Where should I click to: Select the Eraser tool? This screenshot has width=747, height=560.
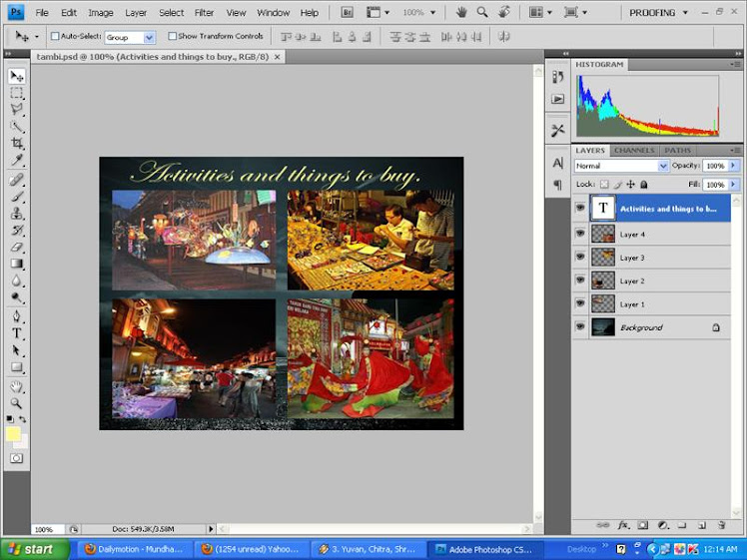pyautogui.click(x=17, y=247)
